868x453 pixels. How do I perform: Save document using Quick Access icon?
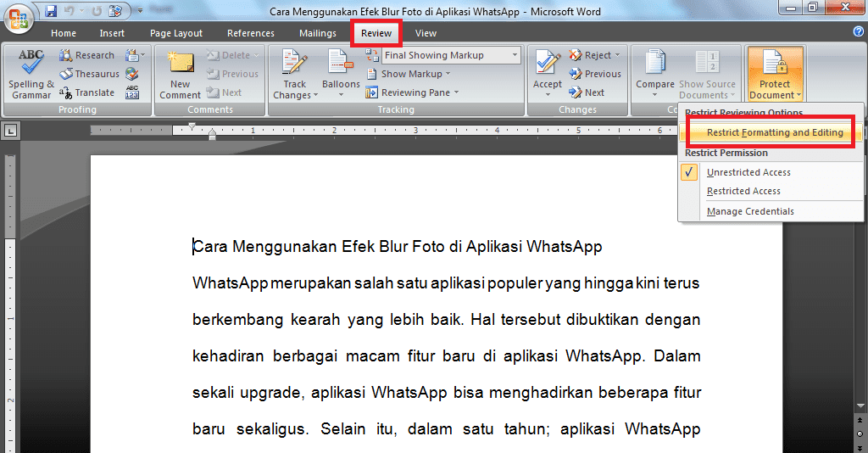pos(51,12)
